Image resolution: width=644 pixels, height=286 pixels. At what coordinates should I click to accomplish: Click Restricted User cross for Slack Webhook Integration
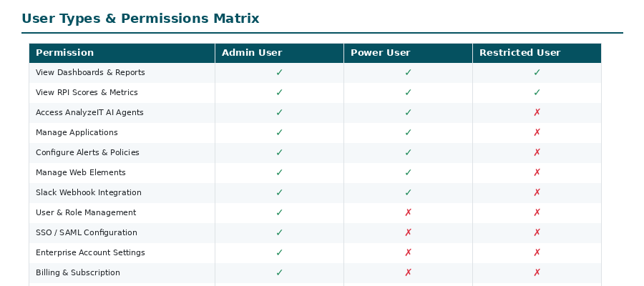pyautogui.click(x=537, y=192)
